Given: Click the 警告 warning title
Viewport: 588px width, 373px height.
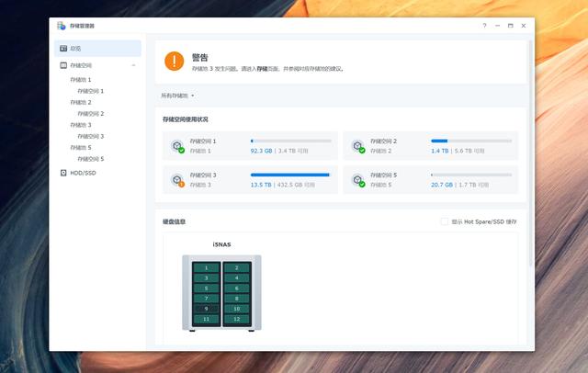Looking at the screenshot, I should [x=200, y=57].
